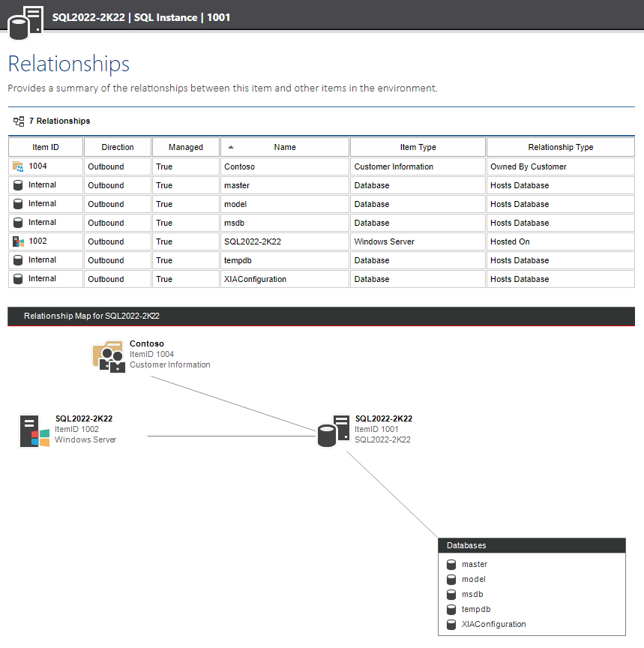Select the msdb name cell
Screen dimensions: 644x648
[x=285, y=223]
